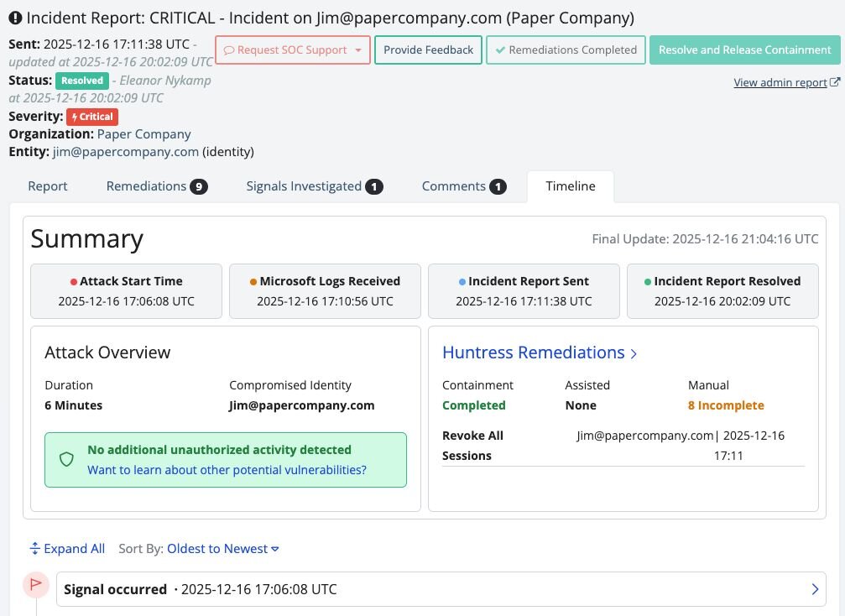Expand the Signal occurred entry chevron
This screenshot has width=845, height=616.
(x=815, y=589)
